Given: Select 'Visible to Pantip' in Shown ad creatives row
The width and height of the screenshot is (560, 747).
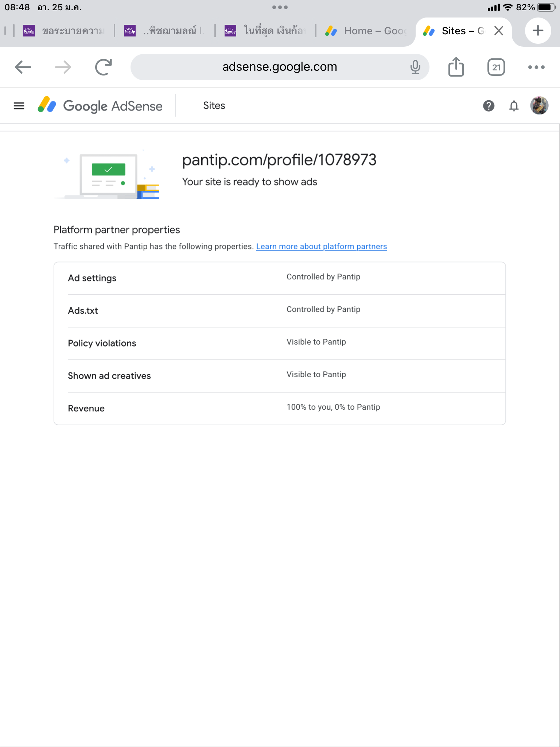Looking at the screenshot, I should point(316,375).
